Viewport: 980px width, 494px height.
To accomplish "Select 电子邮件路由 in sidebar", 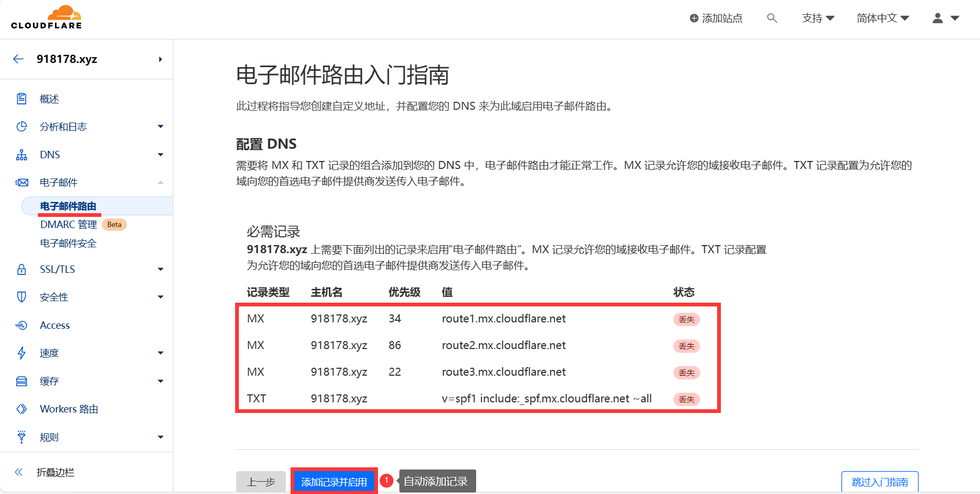I will (68, 206).
